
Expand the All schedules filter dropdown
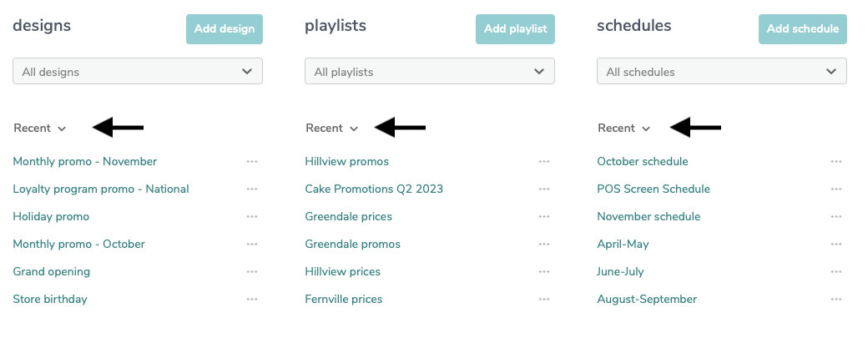click(x=722, y=72)
